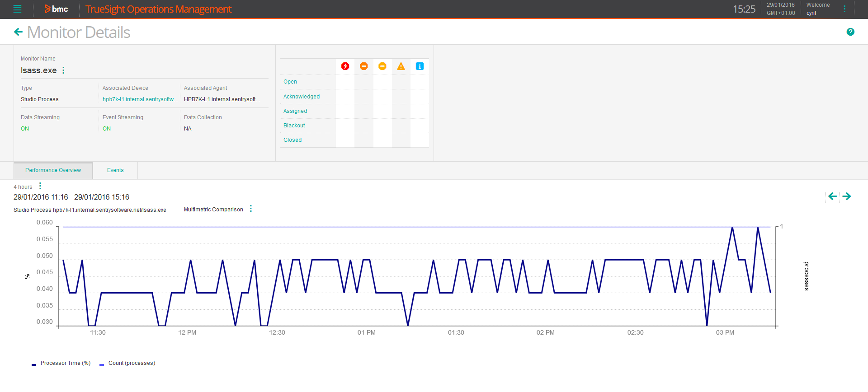The image size is (868, 392).
Task: Click the Studio Process type value
Action: [x=40, y=99]
